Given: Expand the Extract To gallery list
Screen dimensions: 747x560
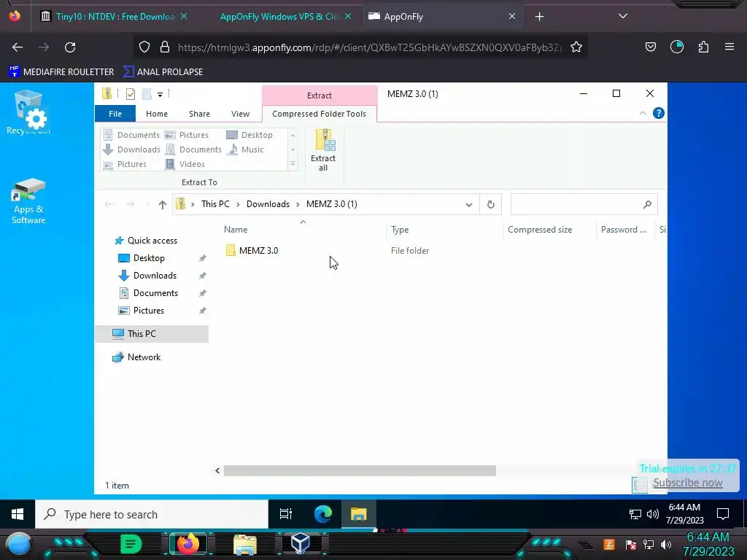Looking at the screenshot, I should pos(293,164).
